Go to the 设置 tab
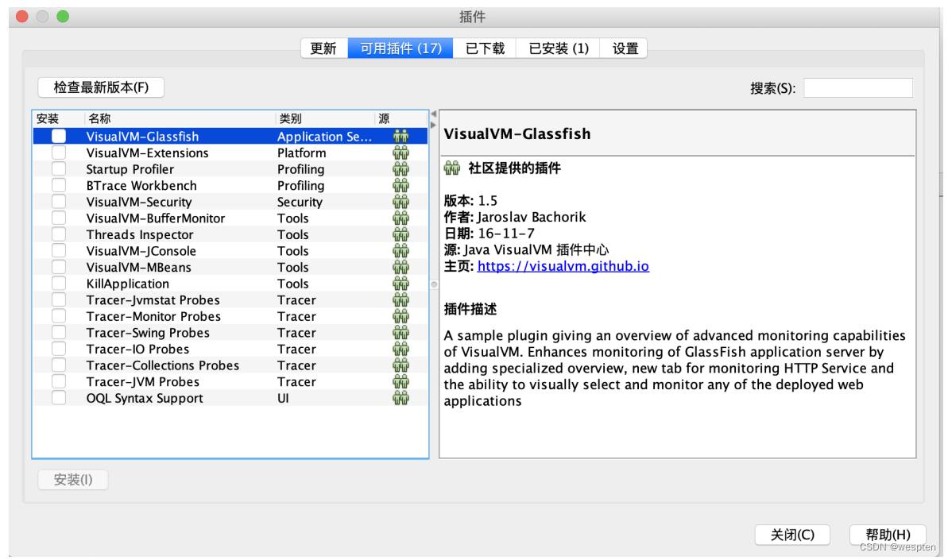Image resolution: width=948 pixels, height=560 pixels. [624, 48]
